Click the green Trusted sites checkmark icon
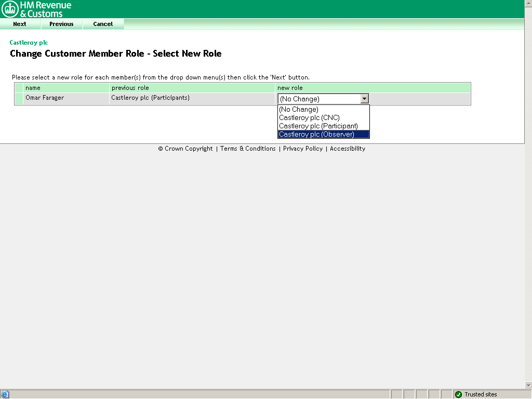Viewport: 532px width, 399px height. coord(458,394)
